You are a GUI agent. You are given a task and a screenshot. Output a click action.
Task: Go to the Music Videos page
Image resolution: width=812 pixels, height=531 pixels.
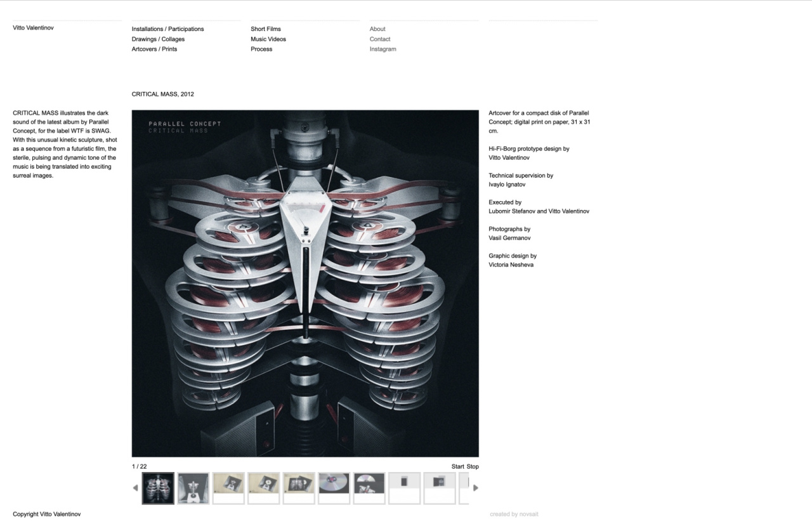coord(268,39)
